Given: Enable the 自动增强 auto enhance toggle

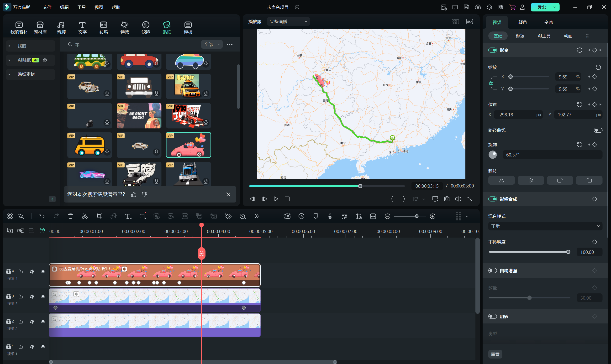Looking at the screenshot, I should [492, 270].
